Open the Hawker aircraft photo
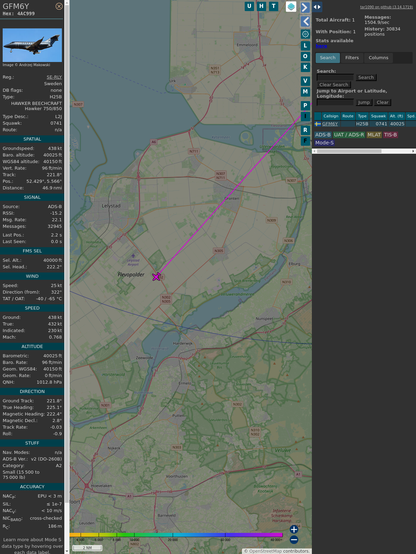416x554 pixels. pos(32,45)
